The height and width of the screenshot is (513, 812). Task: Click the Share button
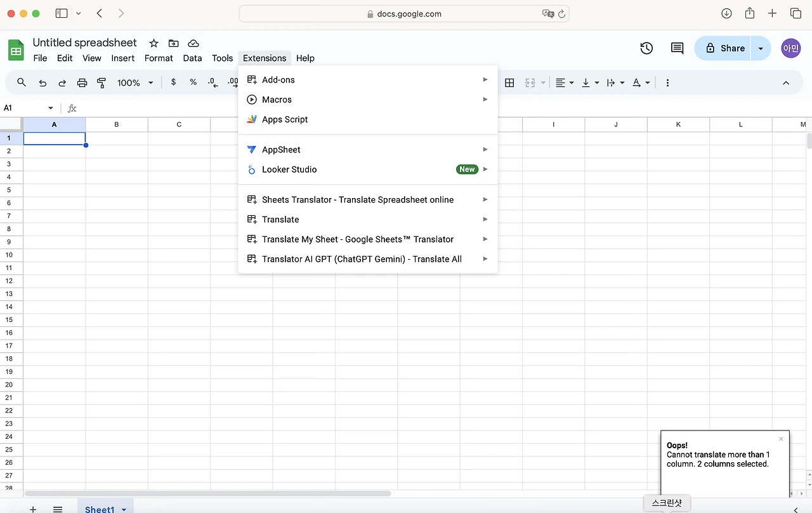pyautogui.click(x=724, y=48)
